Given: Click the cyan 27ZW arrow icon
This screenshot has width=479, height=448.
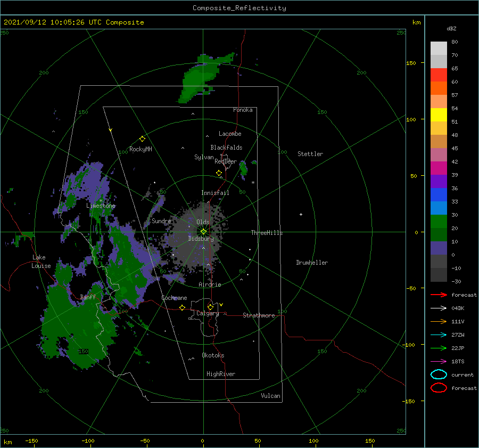Looking at the screenshot, I should 439,335.
